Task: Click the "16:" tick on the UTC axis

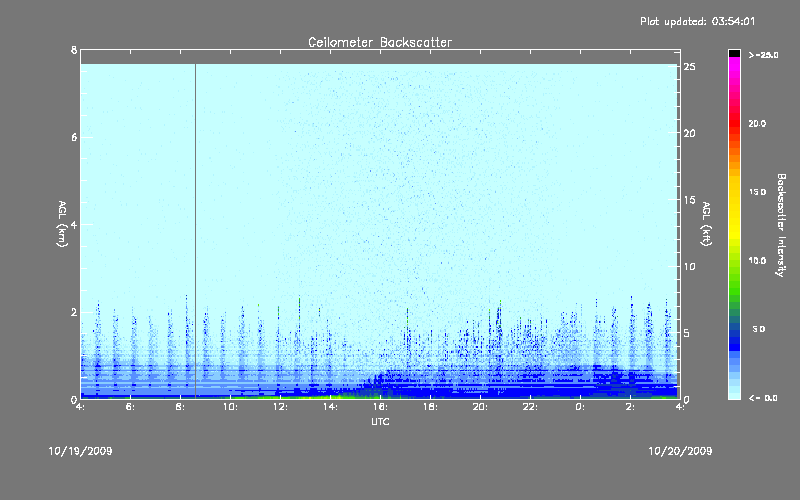Action: 380,407
